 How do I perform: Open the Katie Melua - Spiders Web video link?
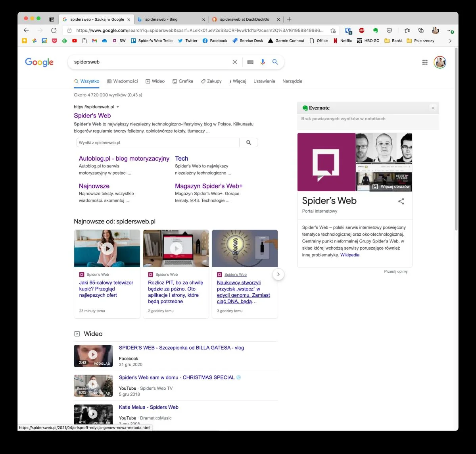click(149, 407)
